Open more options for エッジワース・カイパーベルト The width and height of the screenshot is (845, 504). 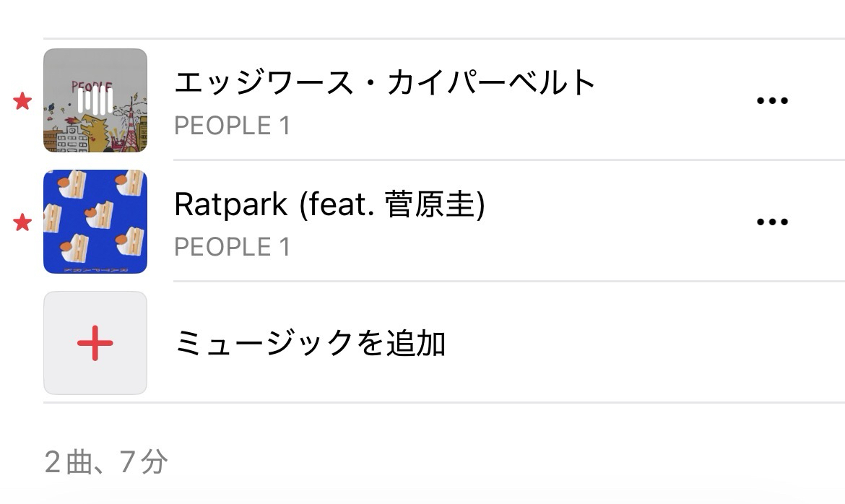tap(771, 101)
